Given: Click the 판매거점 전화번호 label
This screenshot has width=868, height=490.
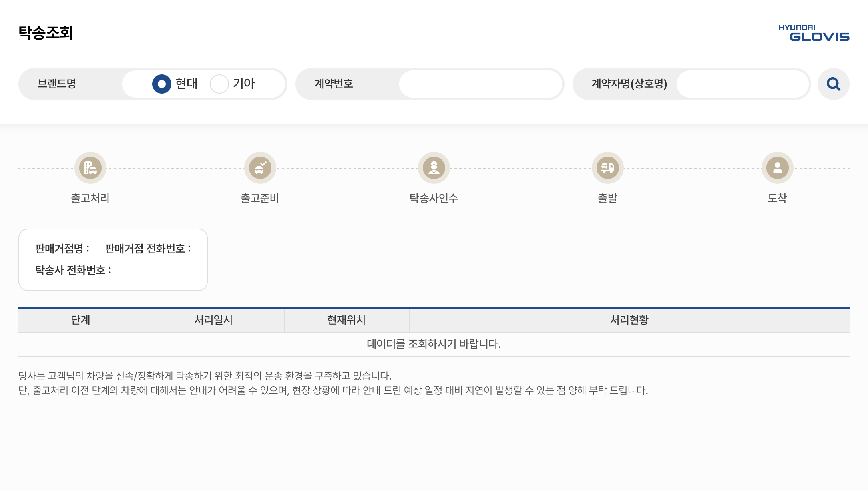Looking at the screenshot, I should [148, 249].
